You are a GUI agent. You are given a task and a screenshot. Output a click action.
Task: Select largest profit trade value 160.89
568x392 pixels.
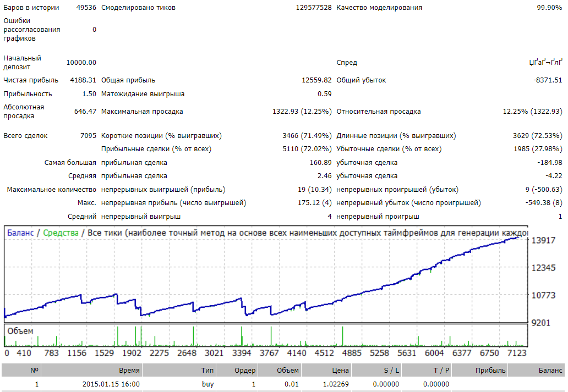pyautogui.click(x=320, y=163)
